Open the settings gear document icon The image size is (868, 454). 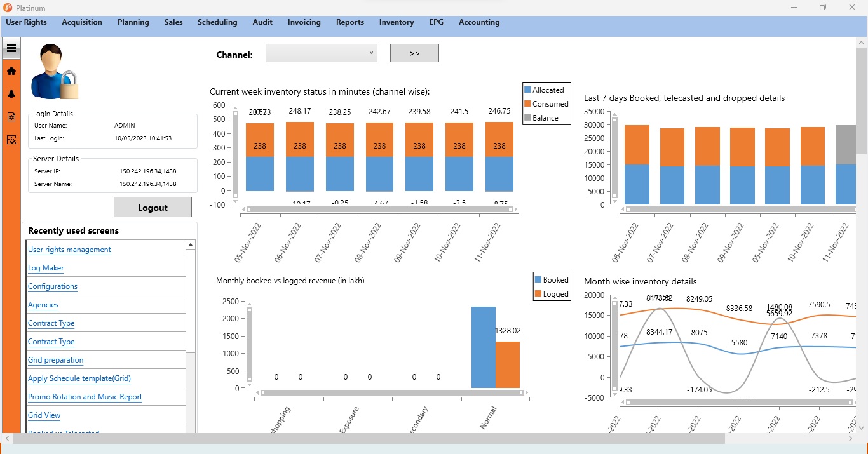pos(11,117)
